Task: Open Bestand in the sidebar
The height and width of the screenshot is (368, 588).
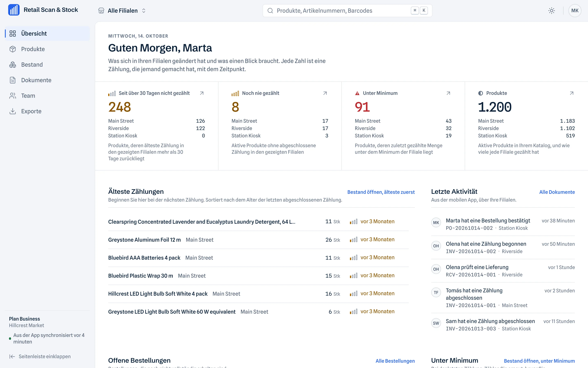Action: (x=47, y=65)
